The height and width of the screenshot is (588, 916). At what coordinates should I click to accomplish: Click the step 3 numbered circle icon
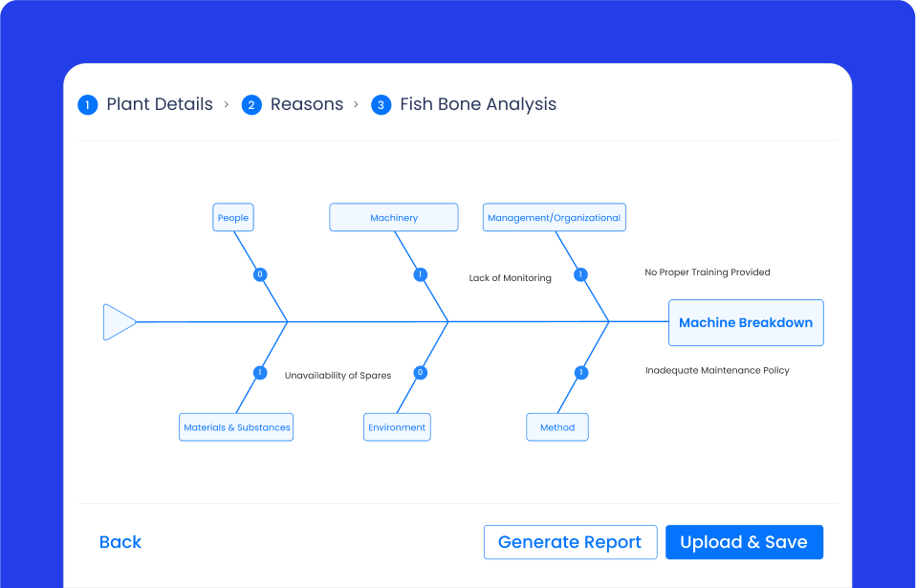click(381, 104)
